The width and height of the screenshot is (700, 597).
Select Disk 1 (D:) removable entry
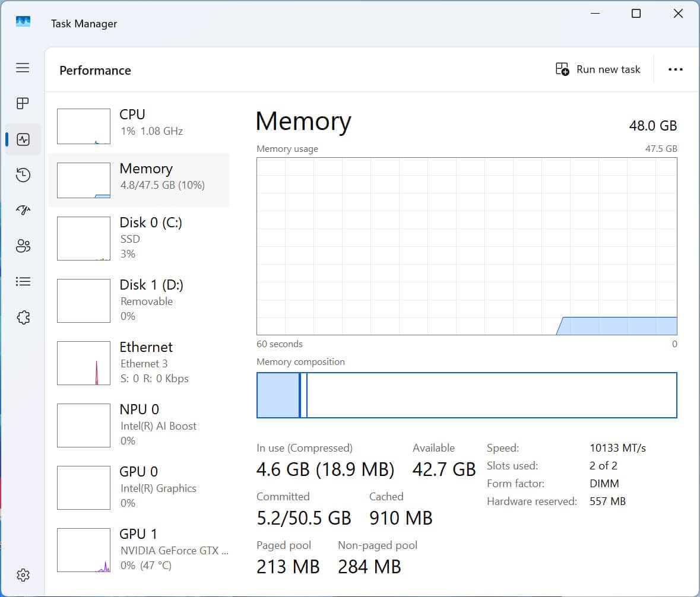tap(138, 300)
